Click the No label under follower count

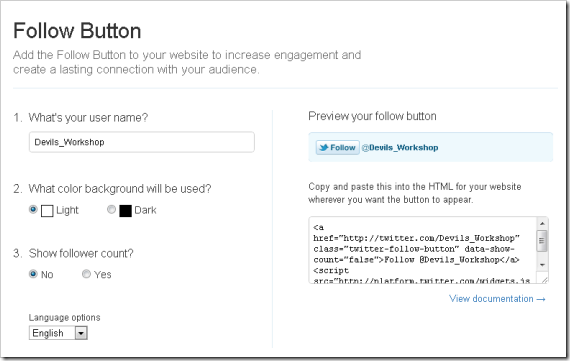click(47, 274)
